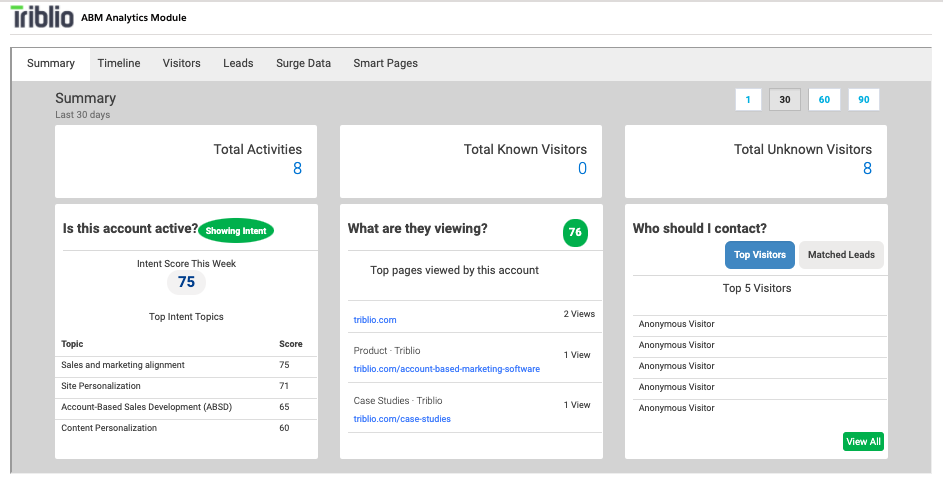This screenshot has width=943, height=492.
Task: Select Sales and marketing alignment topic row
Action: 186,365
